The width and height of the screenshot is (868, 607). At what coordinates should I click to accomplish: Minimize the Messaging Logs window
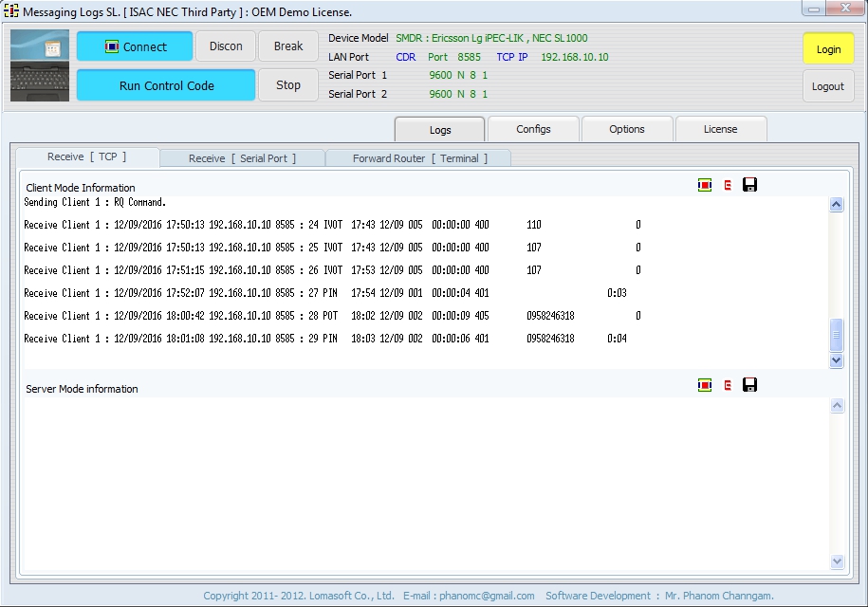814,9
